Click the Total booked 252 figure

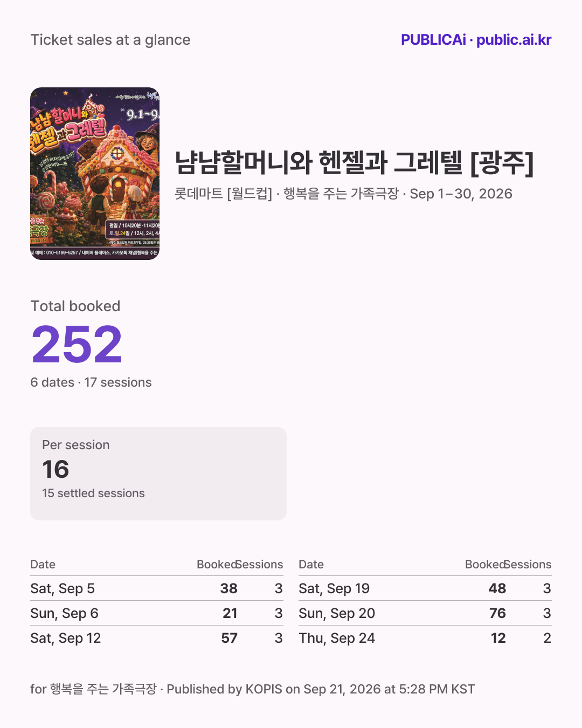[77, 344]
